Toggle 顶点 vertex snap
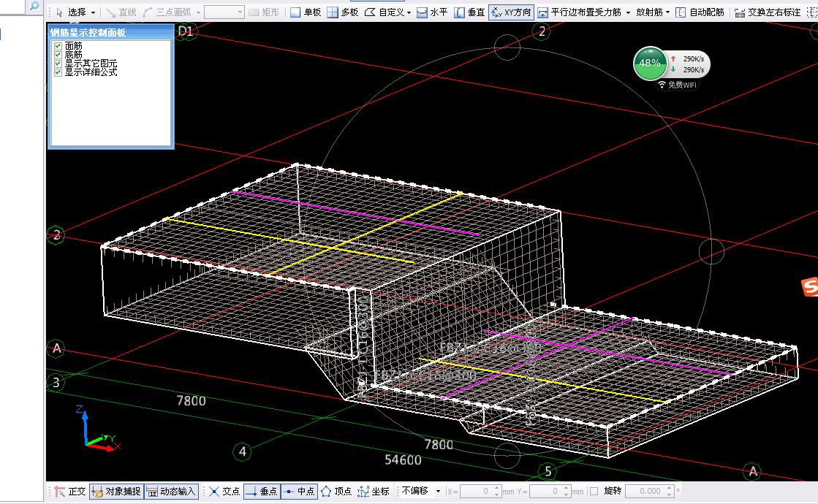 [x=336, y=491]
